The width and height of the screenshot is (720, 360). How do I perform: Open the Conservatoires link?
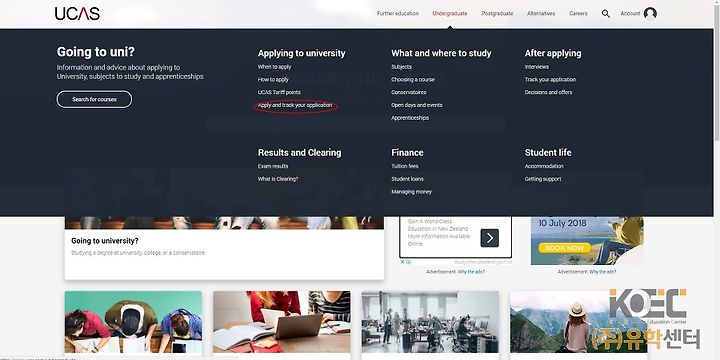(408, 92)
